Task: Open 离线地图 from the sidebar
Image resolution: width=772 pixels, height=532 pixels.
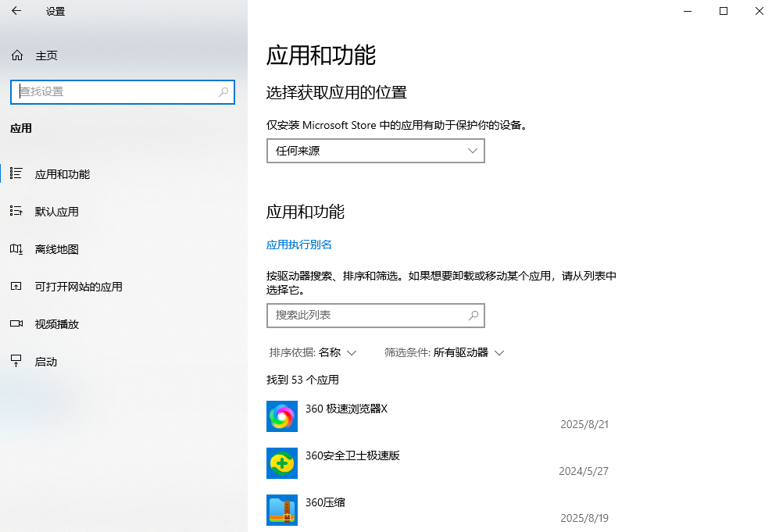Action: 16,248
